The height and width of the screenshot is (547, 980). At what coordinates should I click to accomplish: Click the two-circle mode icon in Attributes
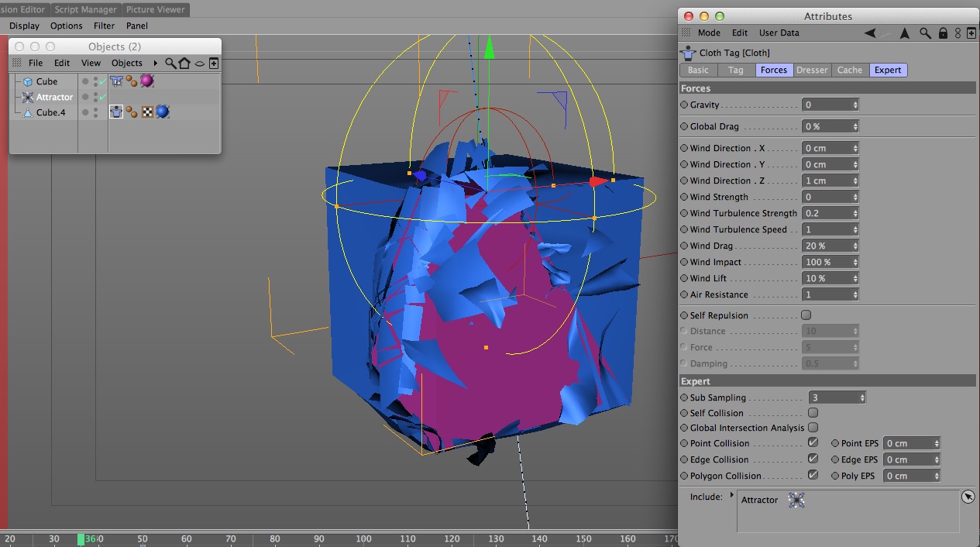point(958,33)
